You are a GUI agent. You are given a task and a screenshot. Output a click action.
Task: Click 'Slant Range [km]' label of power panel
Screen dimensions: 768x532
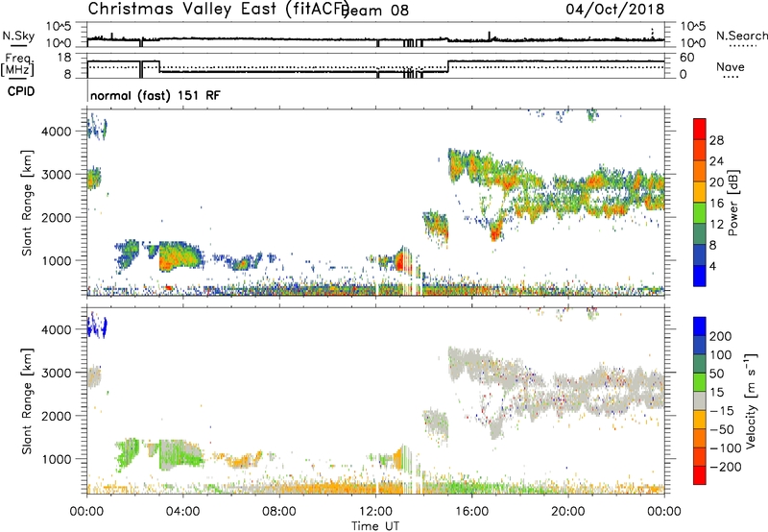click(27, 203)
